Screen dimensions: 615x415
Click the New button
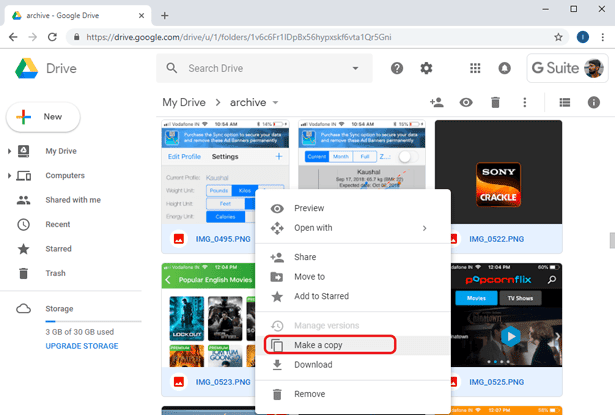[x=43, y=117]
